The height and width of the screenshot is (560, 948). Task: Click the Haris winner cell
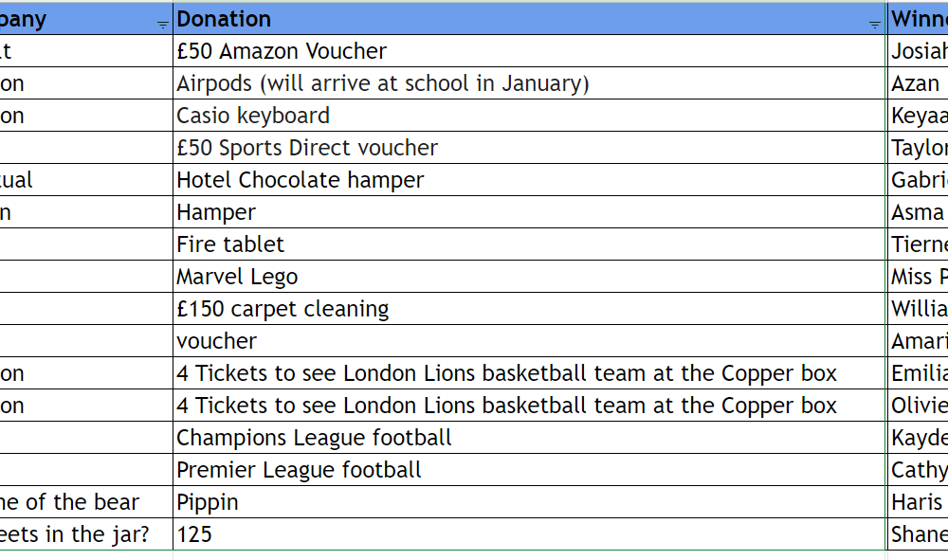point(917,502)
